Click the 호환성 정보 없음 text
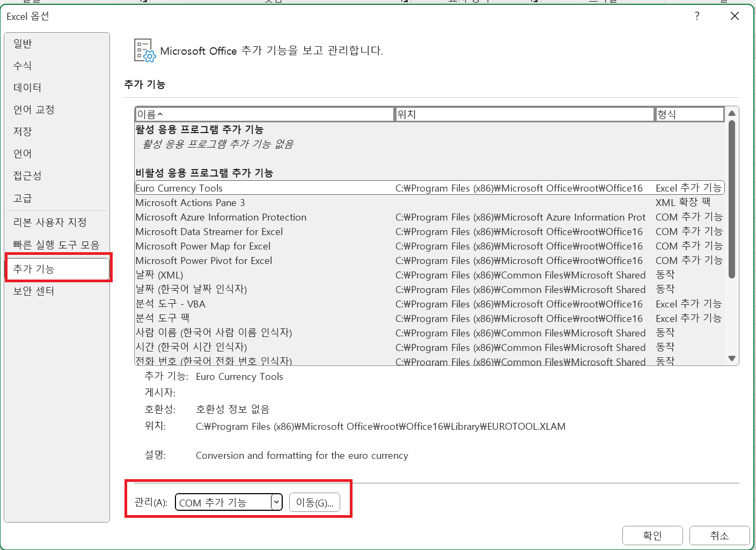The height and width of the screenshot is (550, 756). click(x=233, y=409)
